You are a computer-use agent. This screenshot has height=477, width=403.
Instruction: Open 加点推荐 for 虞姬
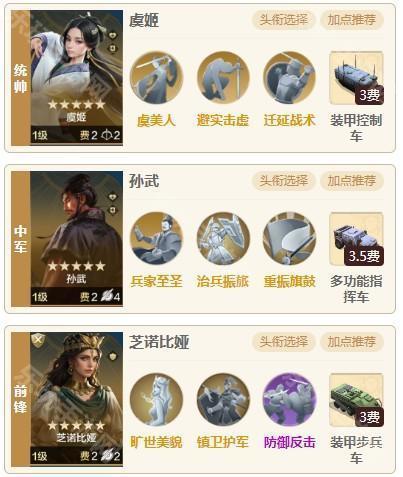(352, 20)
